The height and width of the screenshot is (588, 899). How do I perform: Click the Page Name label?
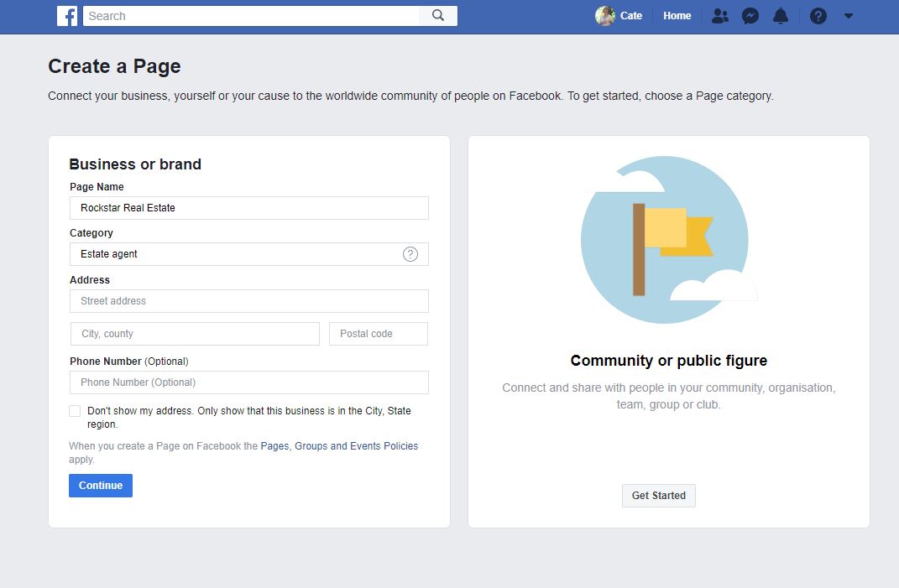click(97, 187)
